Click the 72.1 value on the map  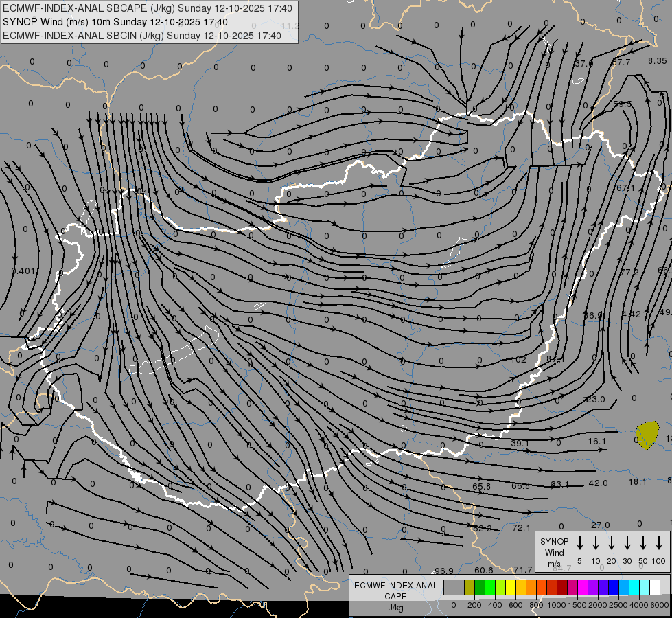[x=521, y=527]
